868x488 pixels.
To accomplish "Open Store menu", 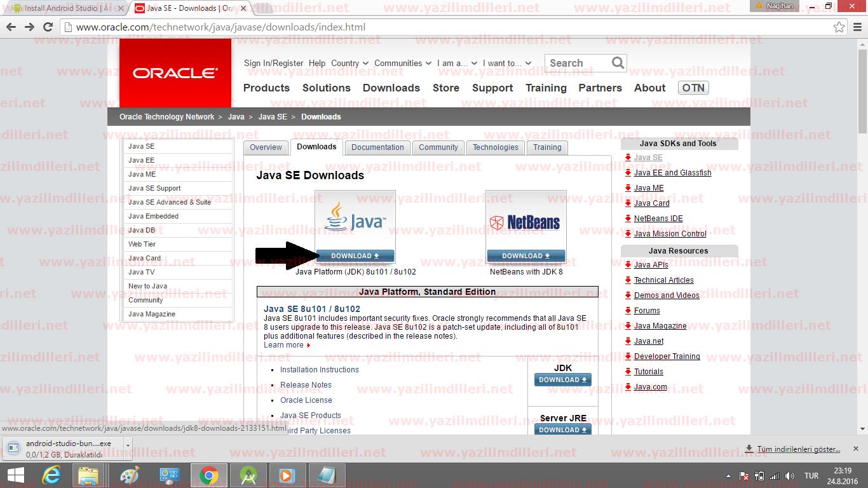I will (x=446, y=88).
